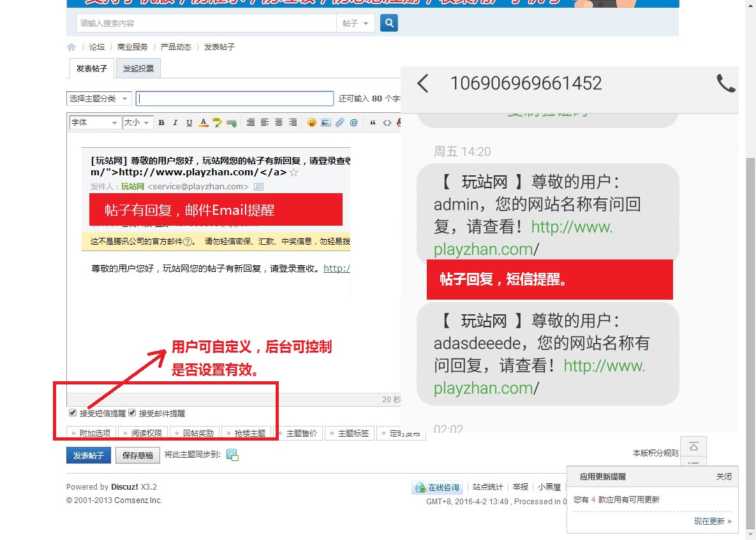This screenshot has width=756, height=540.
Task: Go to 论坛 in the breadcrumb
Action: pyautogui.click(x=97, y=47)
